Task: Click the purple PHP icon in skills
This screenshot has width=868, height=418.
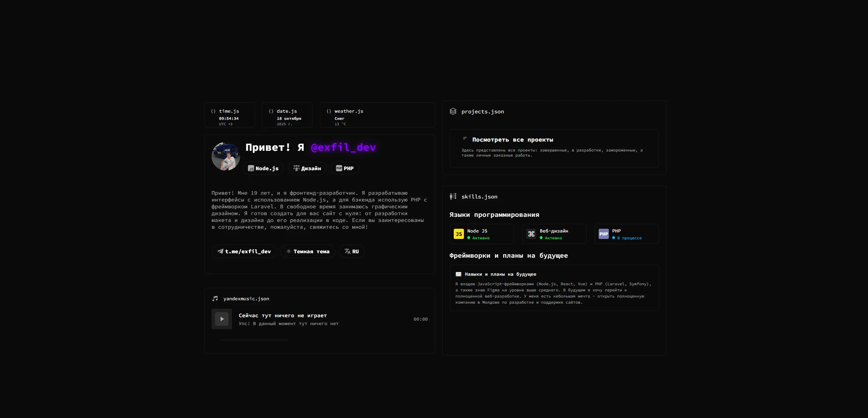Action: click(x=603, y=234)
